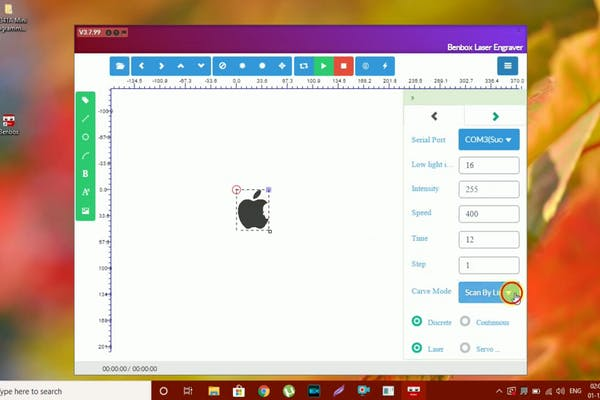Click the V3.7.99 version label
This screenshot has width=600, height=400.
point(90,32)
